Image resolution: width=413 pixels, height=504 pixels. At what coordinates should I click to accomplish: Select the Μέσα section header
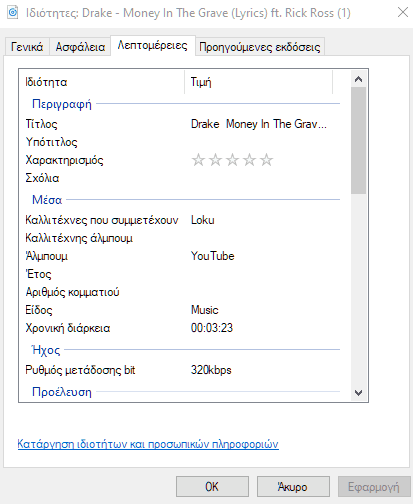tap(47, 200)
